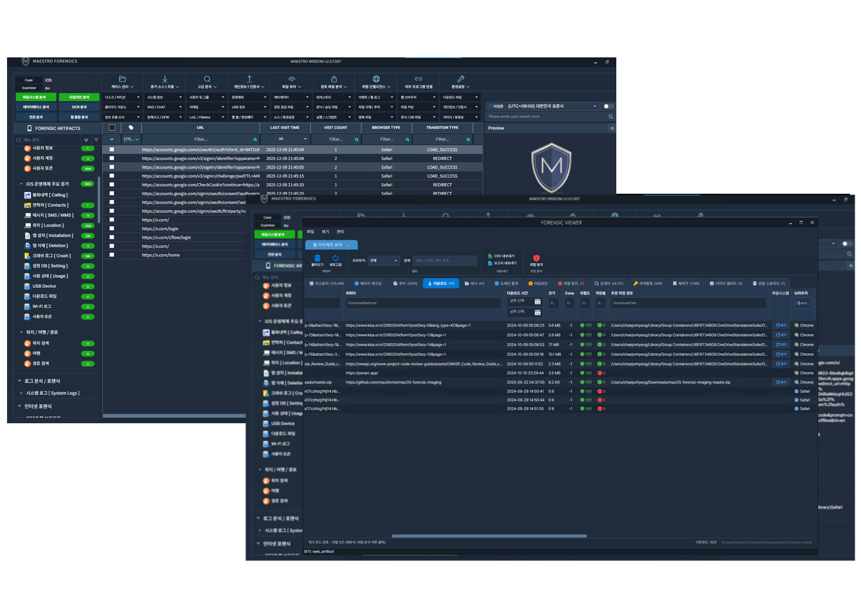
Task: Switch to the 쿠키 tab
Action: click(405, 283)
